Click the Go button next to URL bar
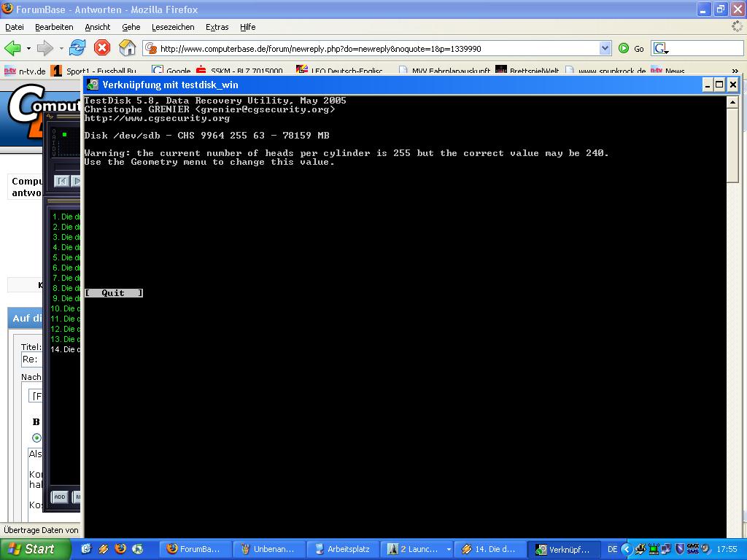 (631, 48)
